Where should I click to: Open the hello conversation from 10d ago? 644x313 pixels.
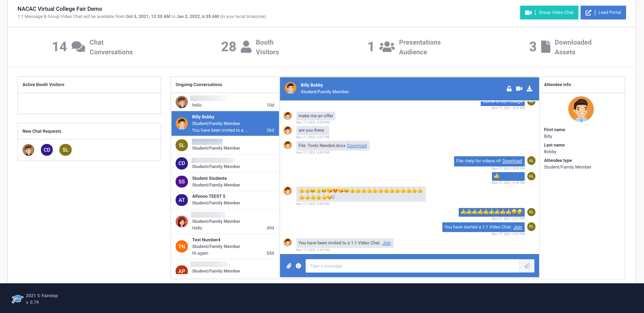pos(225,102)
